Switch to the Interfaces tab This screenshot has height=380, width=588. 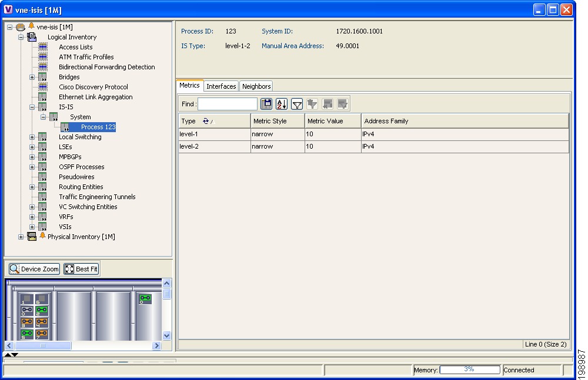click(x=221, y=86)
